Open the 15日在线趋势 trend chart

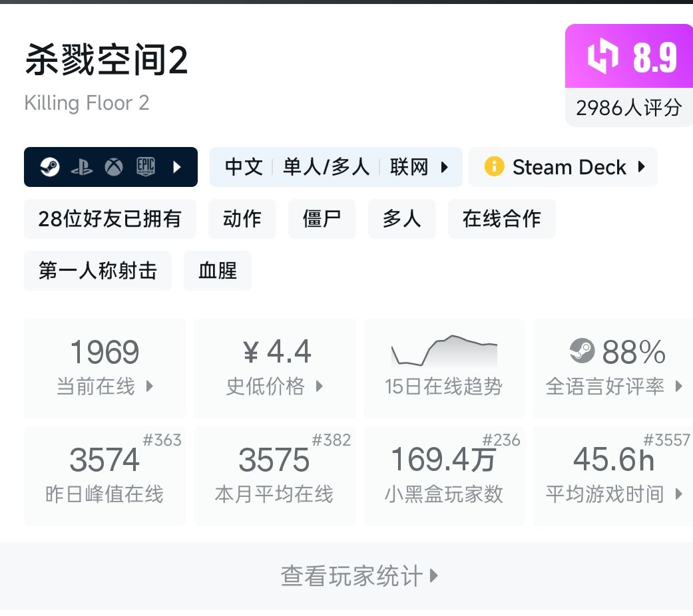(443, 369)
